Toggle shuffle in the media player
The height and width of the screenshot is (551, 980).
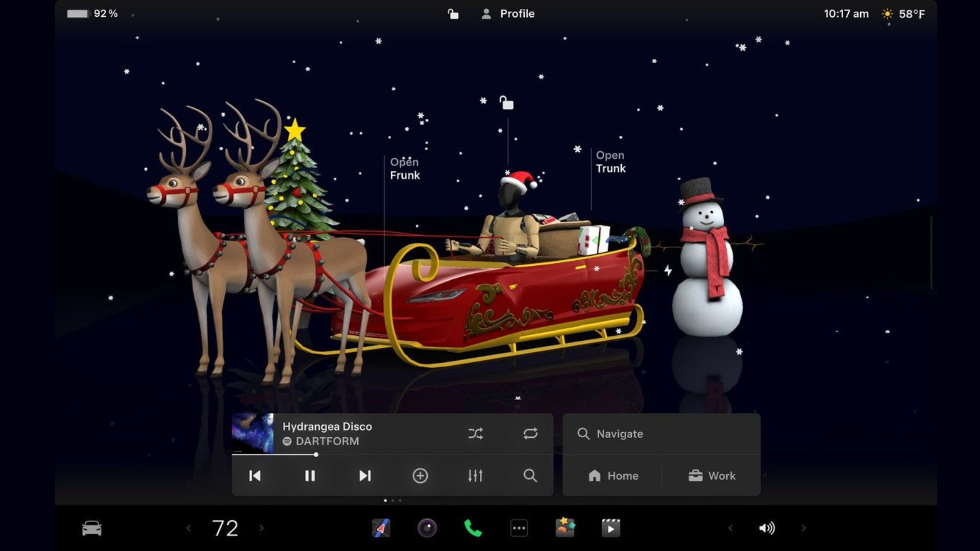[475, 434]
